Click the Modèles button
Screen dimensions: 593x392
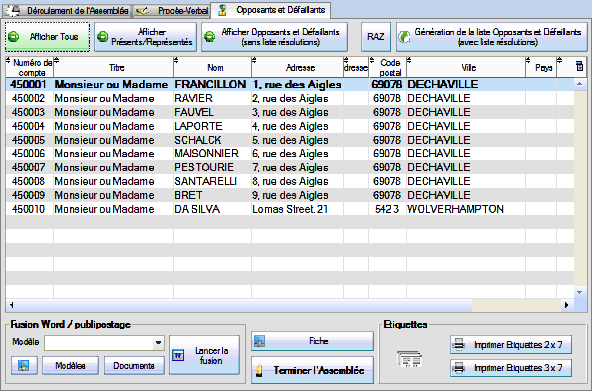tap(70, 366)
